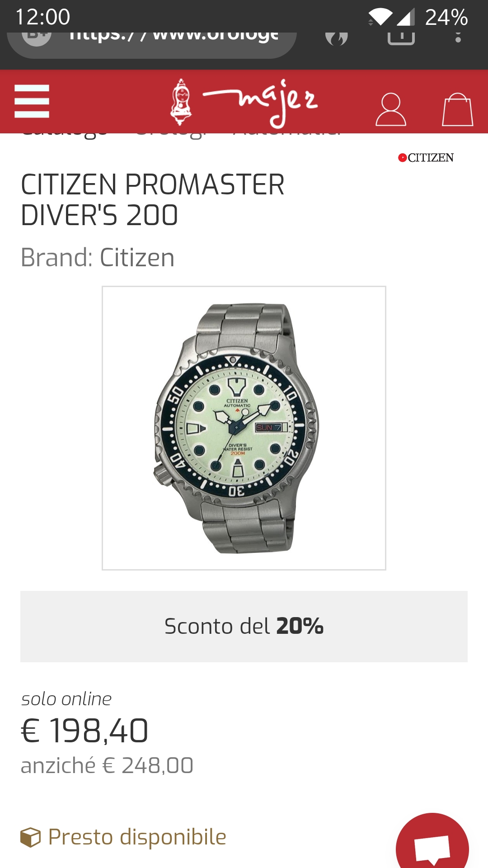The height and width of the screenshot is (868, 488).
Task: Tap the box icon beside Presto disponibile
Action: (31, 837)
